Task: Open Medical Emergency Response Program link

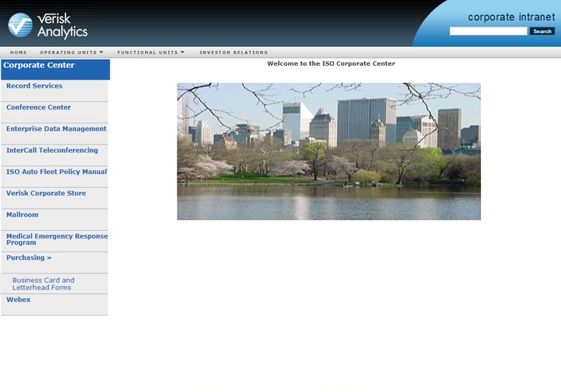Action: pyautogui.click(x=56, y=239)
